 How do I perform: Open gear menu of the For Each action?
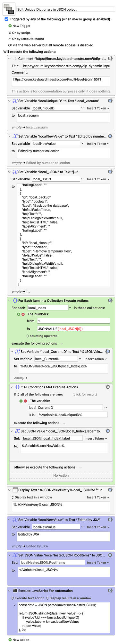point(110,300)
